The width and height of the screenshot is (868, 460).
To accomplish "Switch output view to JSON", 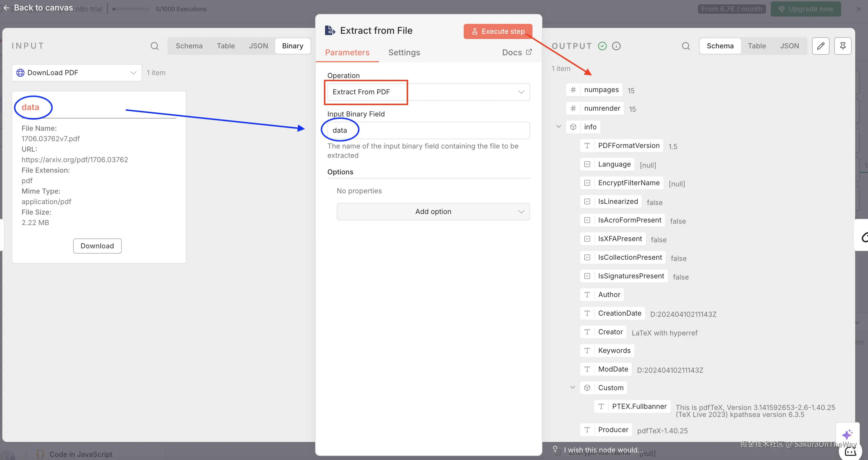I will coord(789,46).
